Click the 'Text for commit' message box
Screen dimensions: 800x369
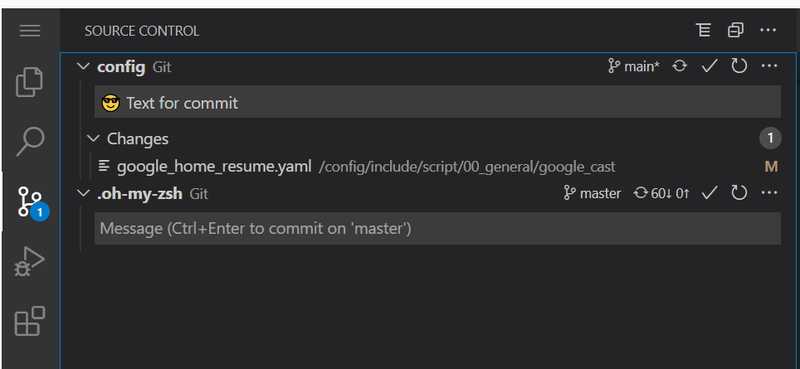pyautogui.click(x=438, y=102)
